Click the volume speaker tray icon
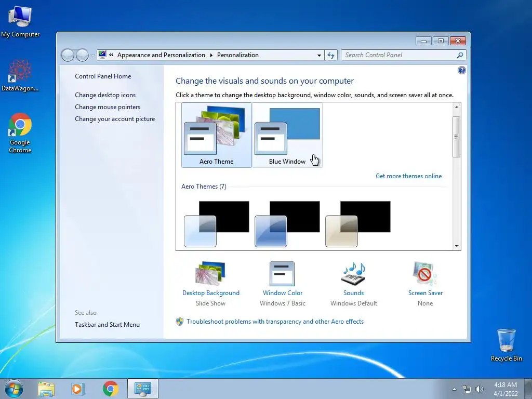Viewport: 532px width, 399px height. [480, 389]
